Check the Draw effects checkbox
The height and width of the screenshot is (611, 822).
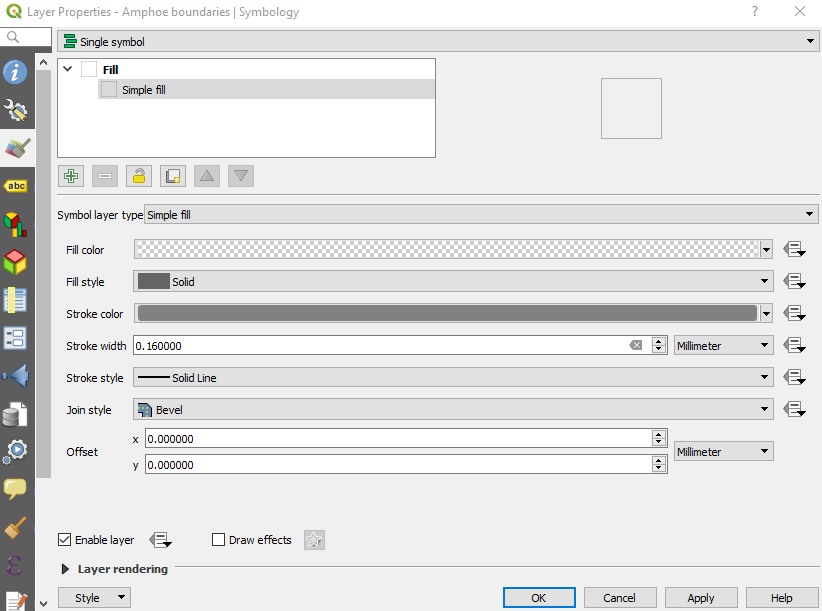click(219, 540)
